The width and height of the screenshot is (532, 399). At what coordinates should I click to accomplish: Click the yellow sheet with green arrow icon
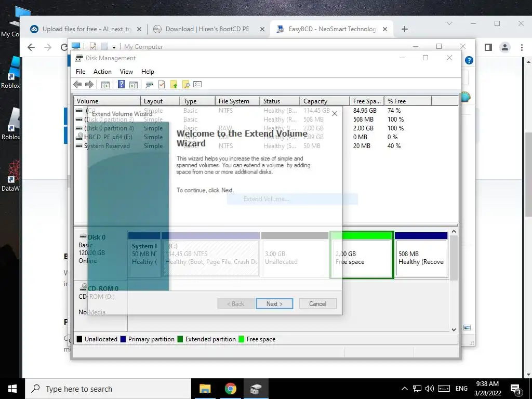tap(174, 85)
